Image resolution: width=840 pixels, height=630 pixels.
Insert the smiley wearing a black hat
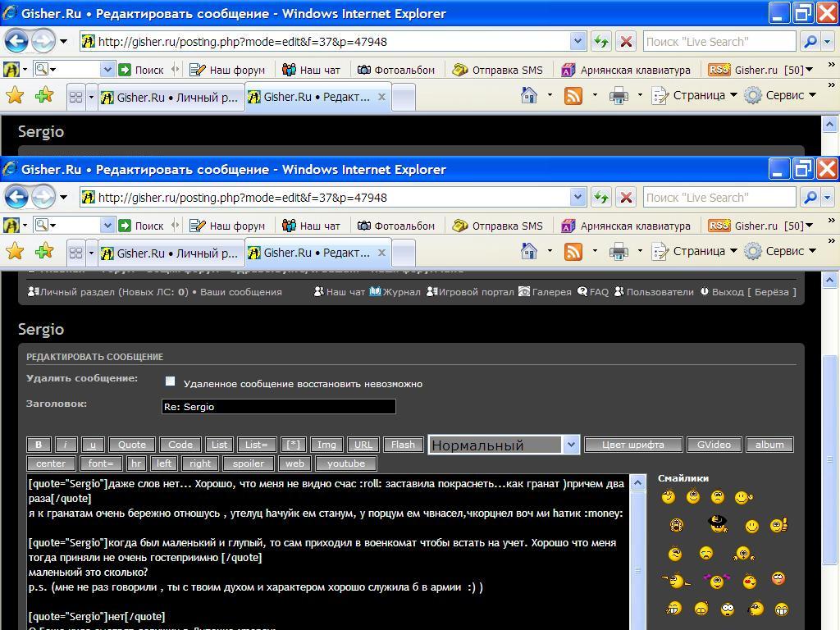pos(718,523)
